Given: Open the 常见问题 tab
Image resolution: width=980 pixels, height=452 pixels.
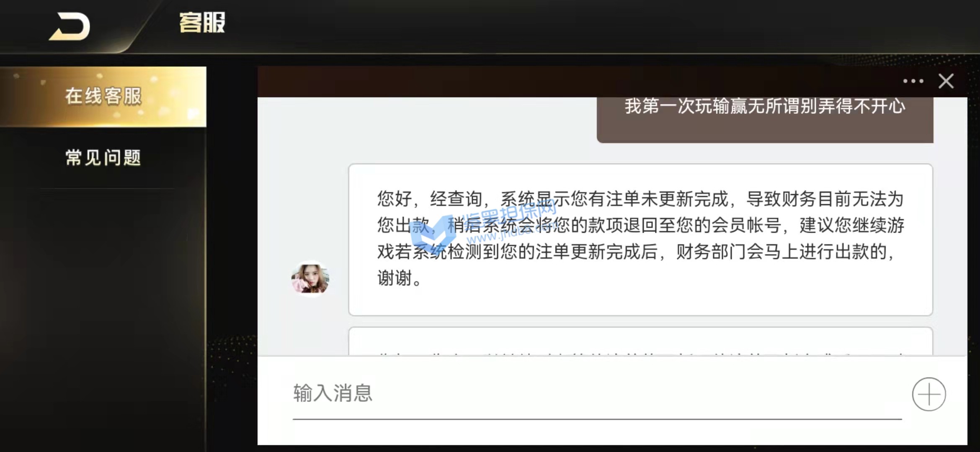Looking at the screenshot, I should tap(103, 158).
